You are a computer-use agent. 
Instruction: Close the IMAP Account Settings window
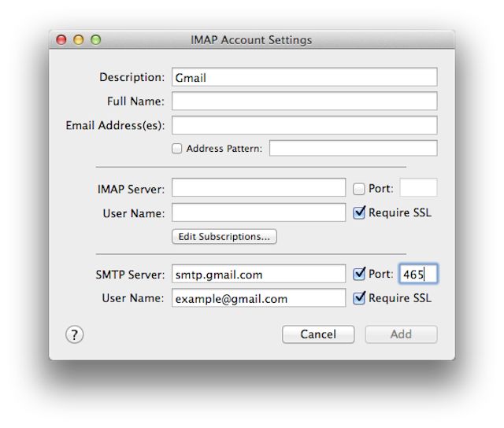pos(61,40)
